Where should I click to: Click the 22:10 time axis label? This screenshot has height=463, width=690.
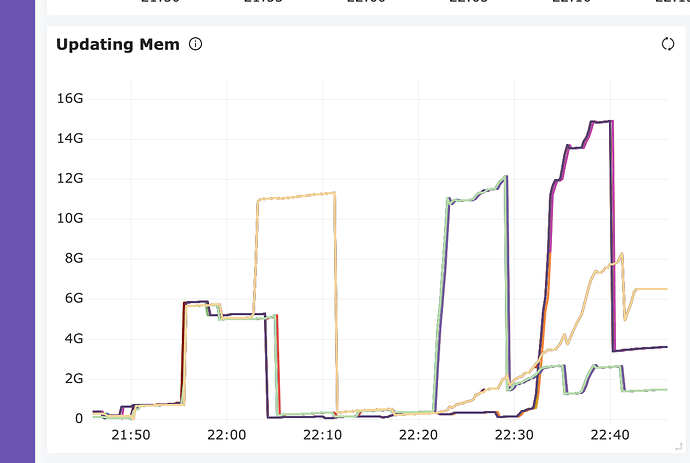pyautogui.click(x=323, y=435)
